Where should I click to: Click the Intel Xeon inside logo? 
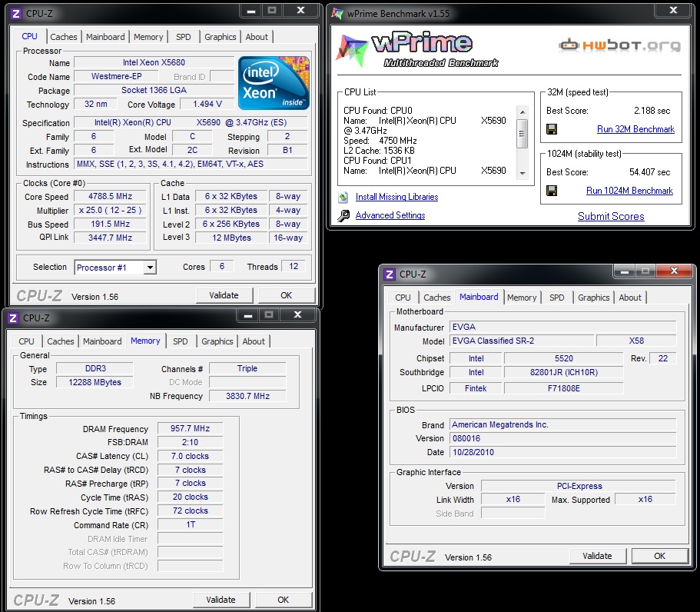pyautogui.click(x=274, y=83)
